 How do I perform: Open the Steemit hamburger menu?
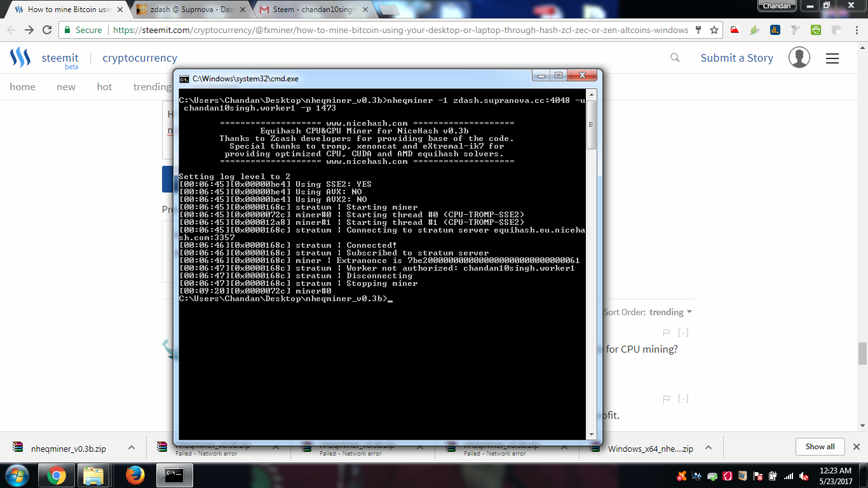click(x=832, y=58)
